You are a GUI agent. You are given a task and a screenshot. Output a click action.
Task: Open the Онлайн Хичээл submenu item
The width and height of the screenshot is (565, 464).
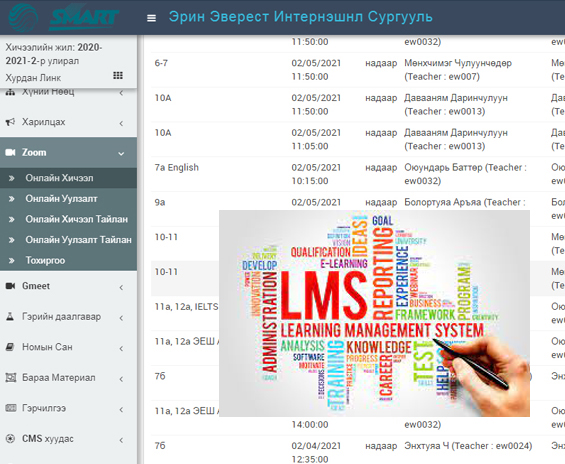[x=68, y=178]
